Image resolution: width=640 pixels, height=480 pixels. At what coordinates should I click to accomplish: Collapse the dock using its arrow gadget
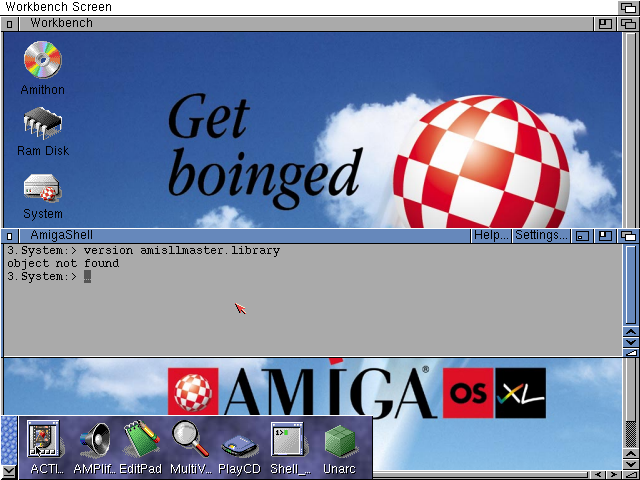tap(9, 472)
